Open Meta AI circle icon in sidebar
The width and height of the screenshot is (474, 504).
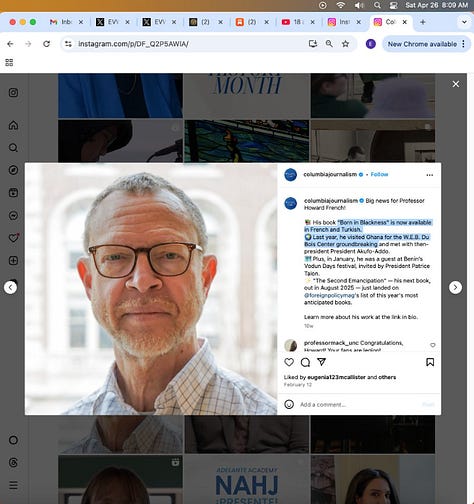tap(13, 440)
